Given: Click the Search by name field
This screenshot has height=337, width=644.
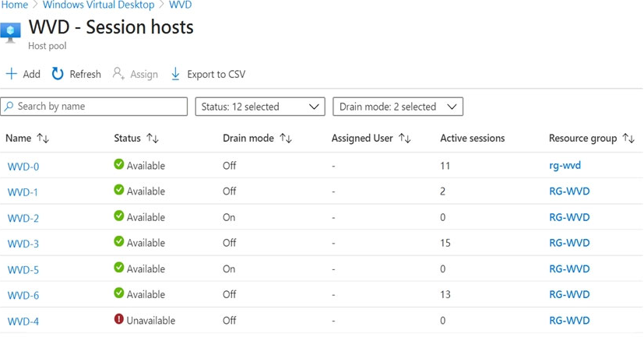Looking at the screenshot, I should [x=100, y=107].
